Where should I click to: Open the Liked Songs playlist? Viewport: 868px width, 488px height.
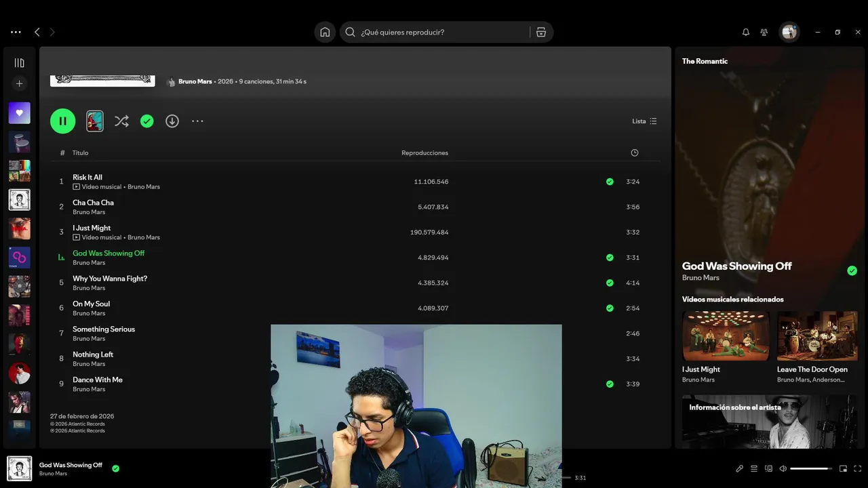click(20, 113)
